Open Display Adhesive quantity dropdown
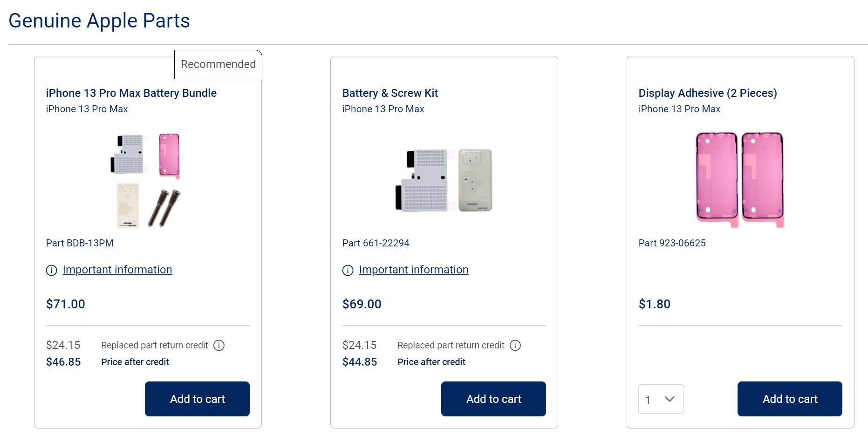The height and width of the screenshot is (442, 868). point(661,399)
